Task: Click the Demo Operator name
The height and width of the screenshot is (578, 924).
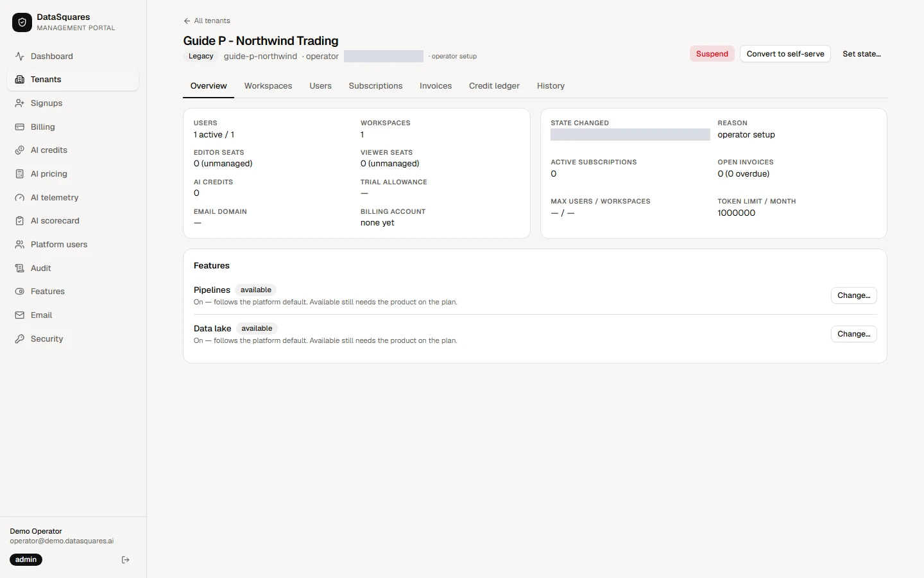Action: pos(36,532)
